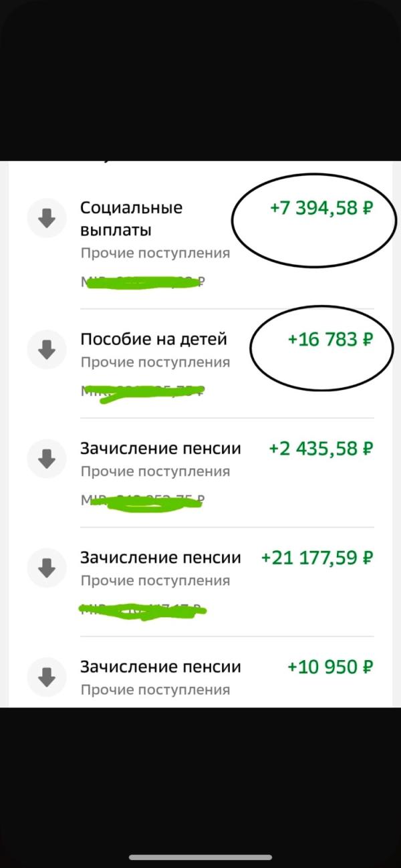
Task: Tap the redacted card line under Социальные выплаты
Action: (x=142, y=282)
